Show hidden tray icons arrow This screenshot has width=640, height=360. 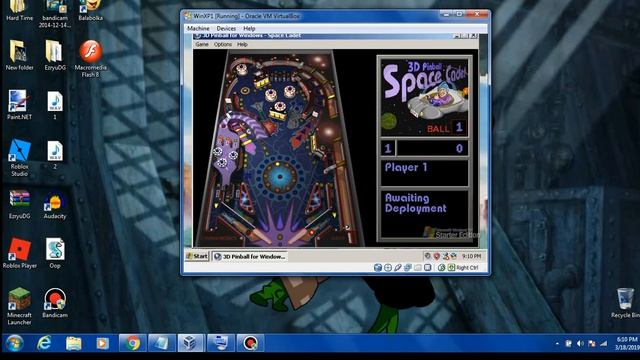coord(558,344)
